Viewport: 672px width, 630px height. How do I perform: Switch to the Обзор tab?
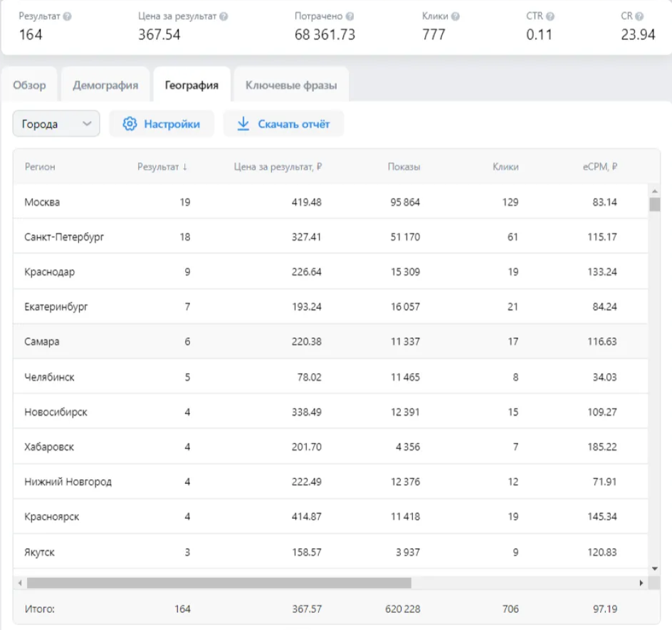pos(30,85)
